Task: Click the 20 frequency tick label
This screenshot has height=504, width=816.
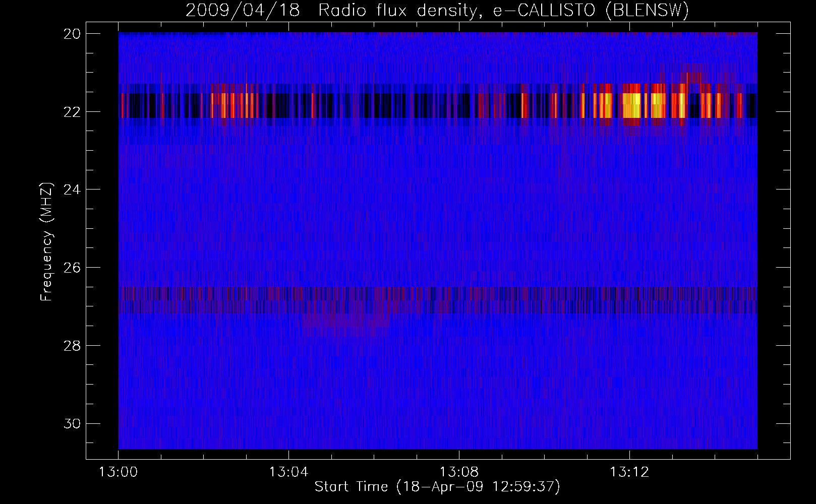Action: coord(72,34)
